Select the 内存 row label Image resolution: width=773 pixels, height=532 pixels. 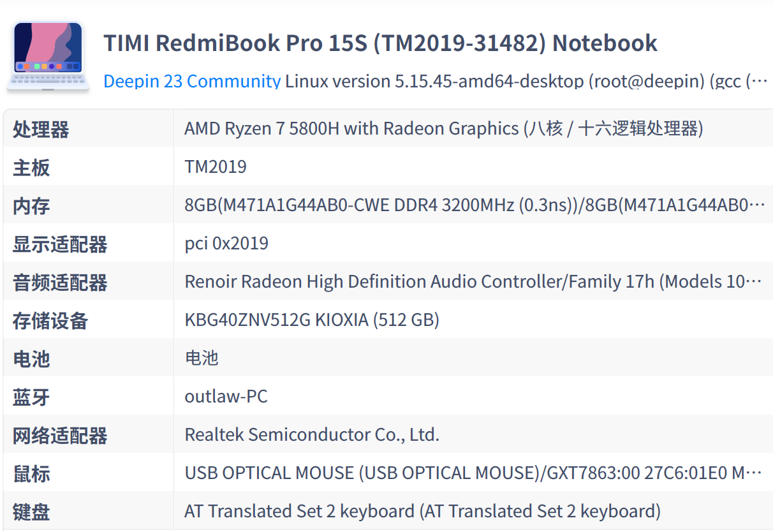[31, 206]
